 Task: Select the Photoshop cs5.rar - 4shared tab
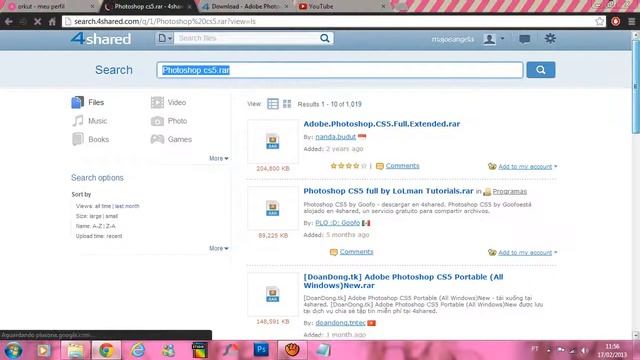[x=149, y=6]
